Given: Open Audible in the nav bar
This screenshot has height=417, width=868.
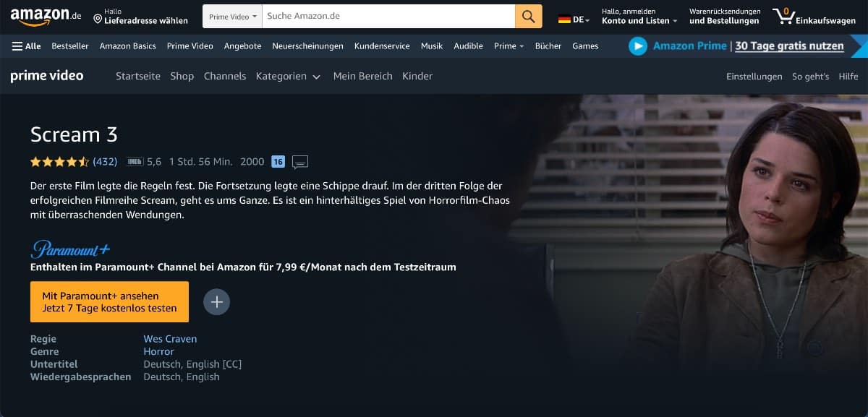Looking at the screenshot, I should [x=468, y=46].
